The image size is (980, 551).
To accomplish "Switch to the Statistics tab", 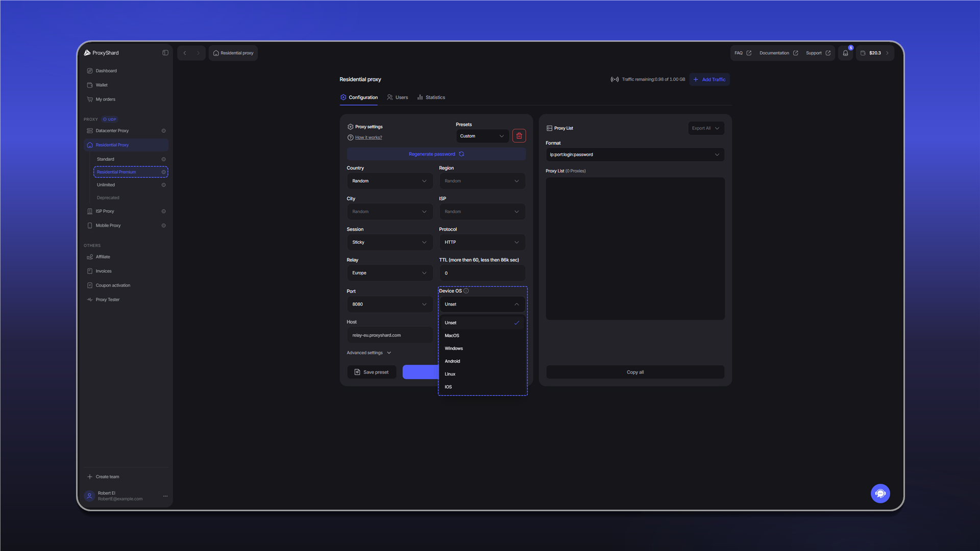I will 431,97.
